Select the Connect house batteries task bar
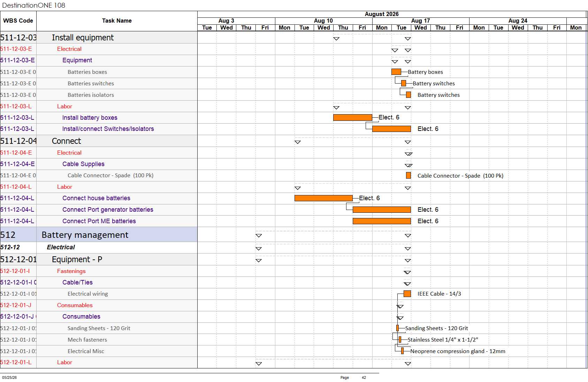Screen dimensions: 588x382 pyautogui.click(x=323, y=198)
